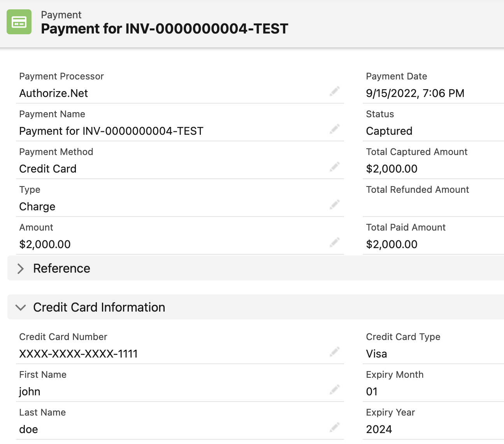Expand the Reference section chevron
Screen dimensions: 504x444
tap(21, 268)
